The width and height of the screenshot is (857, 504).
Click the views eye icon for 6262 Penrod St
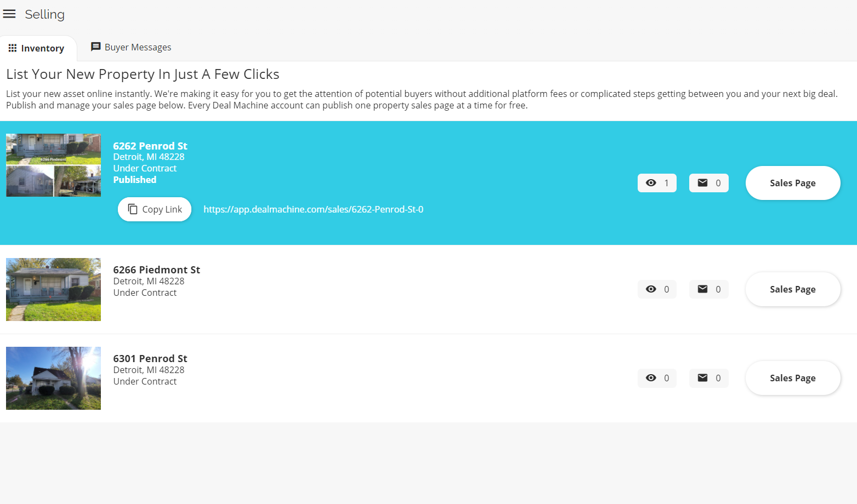click(651, 183)
